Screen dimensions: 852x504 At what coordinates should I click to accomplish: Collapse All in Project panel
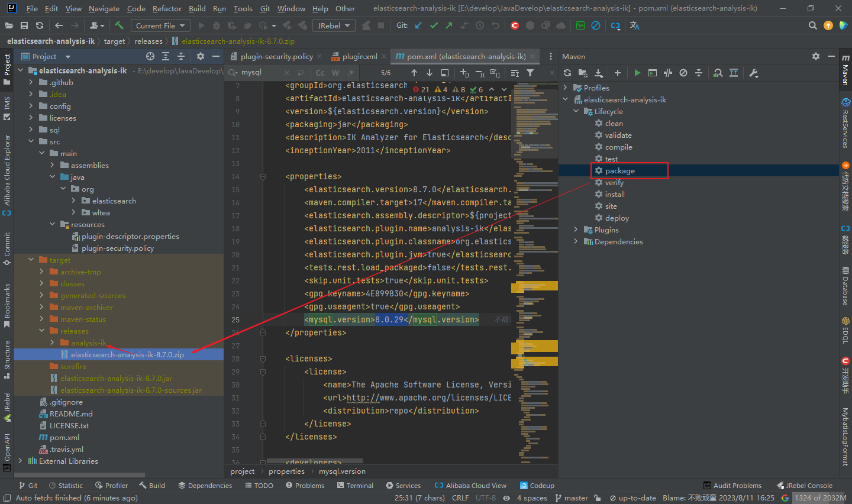pyautogui.click(x=181, y=56)
